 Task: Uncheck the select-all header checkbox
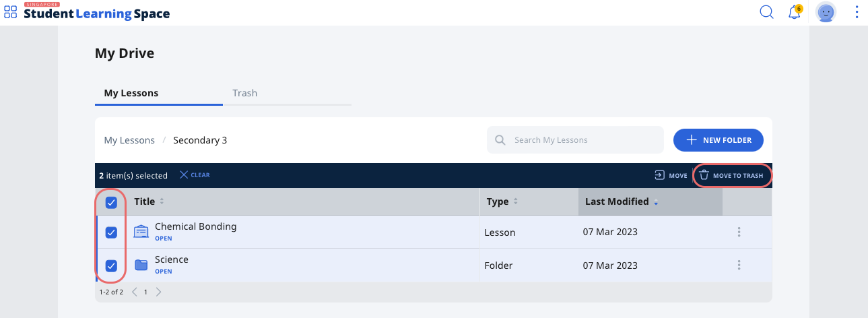[111, 202]
